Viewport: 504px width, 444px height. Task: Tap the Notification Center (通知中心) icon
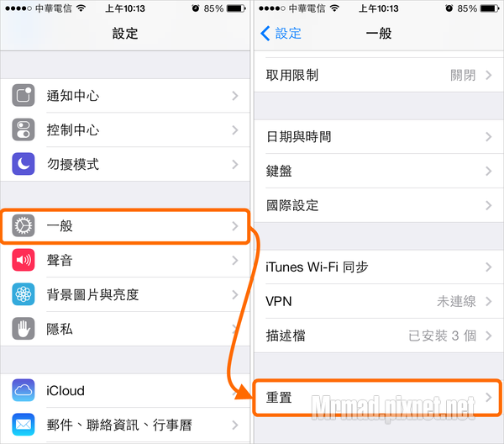24,95
